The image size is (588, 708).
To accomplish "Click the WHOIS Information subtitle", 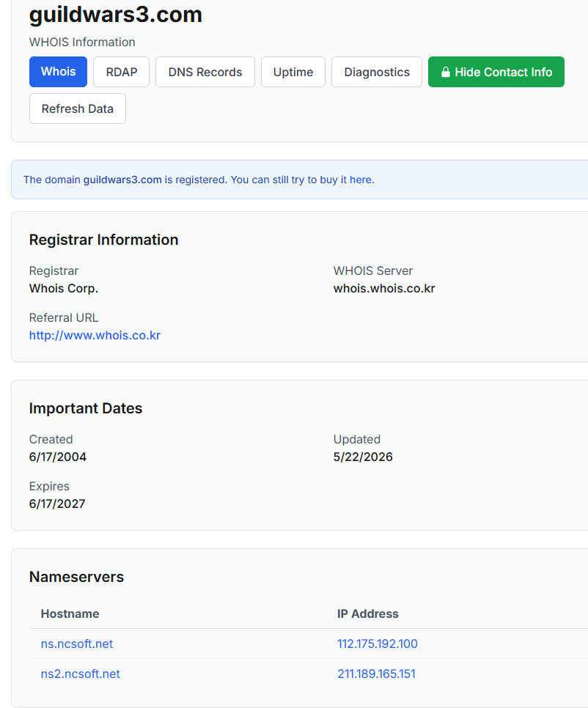I will [x=82, y=42].
